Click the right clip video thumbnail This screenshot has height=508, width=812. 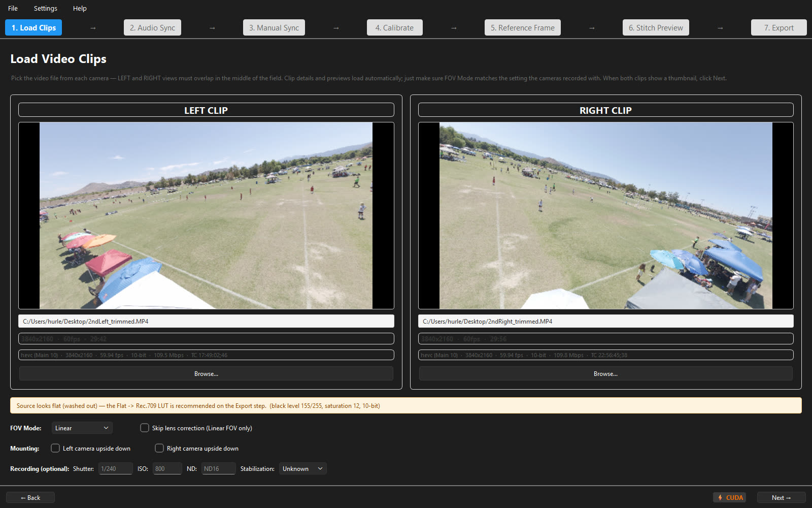(x=605, y=215)
